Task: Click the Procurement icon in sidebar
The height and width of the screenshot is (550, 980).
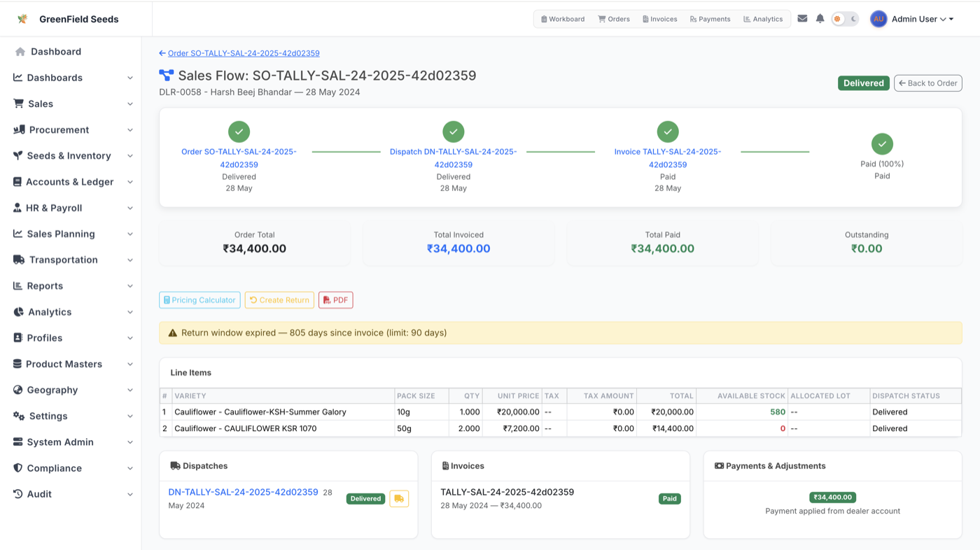Action: point(20,129)
